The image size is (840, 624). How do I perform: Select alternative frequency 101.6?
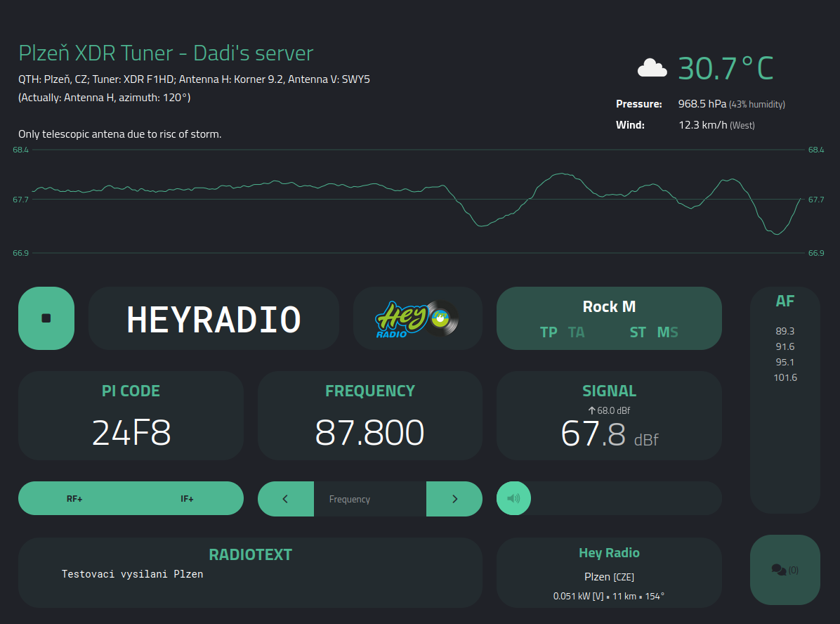coord(785,378)
